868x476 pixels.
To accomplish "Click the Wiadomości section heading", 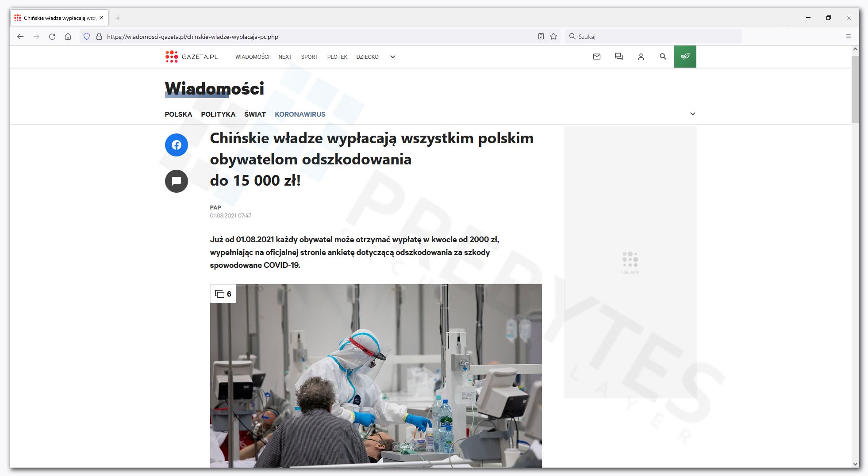I will tap(215, 89).
